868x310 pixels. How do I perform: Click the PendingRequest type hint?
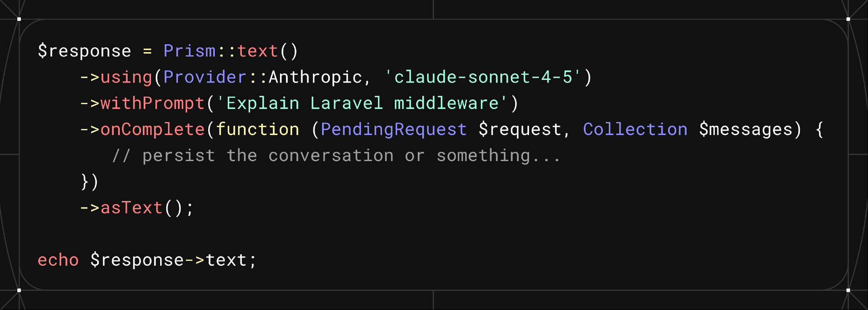pos(394,129)
